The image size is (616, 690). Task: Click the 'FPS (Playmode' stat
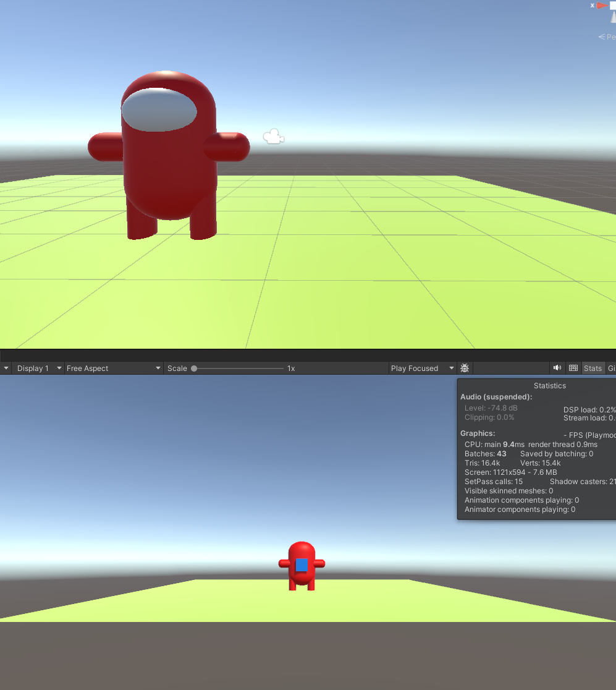point(589,435)
